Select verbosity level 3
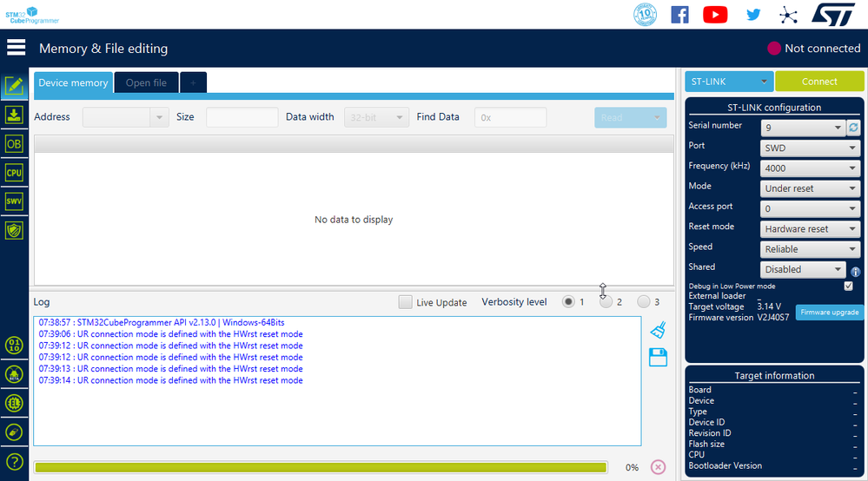 (643, 302)
